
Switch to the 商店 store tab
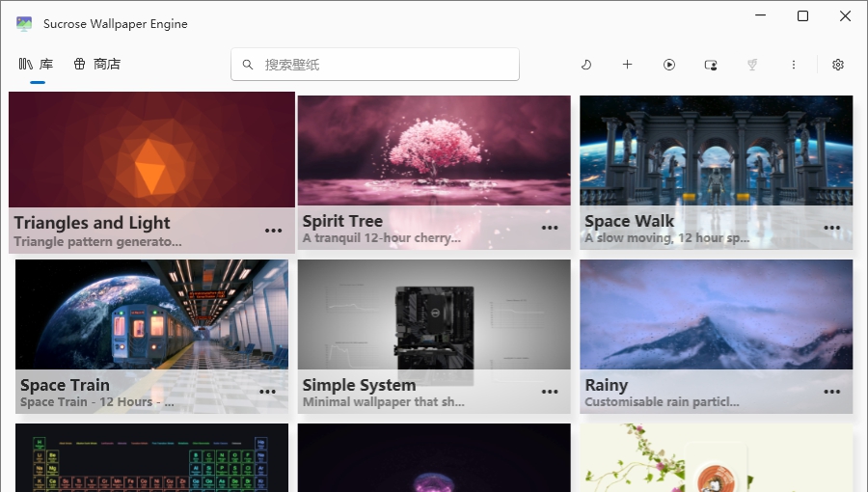96,65
